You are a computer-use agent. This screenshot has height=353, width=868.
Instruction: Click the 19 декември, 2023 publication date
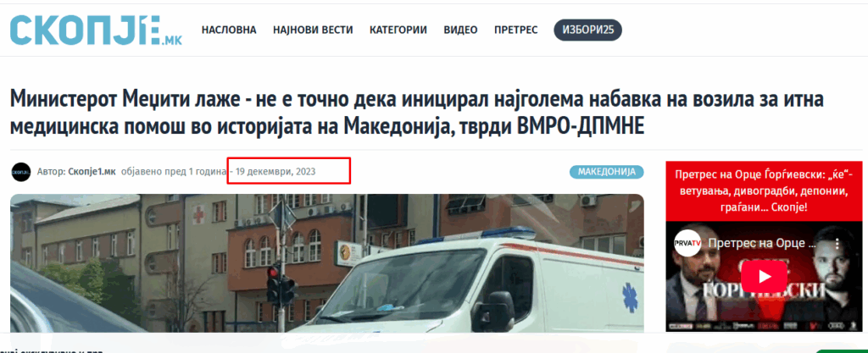click(275, 171)
